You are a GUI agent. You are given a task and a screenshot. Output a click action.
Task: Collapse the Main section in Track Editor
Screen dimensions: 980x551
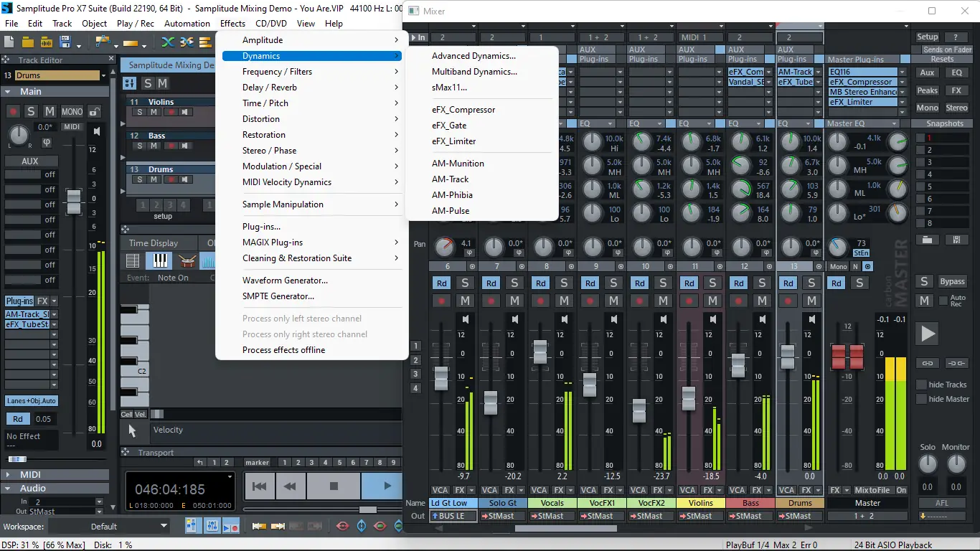coord(7,92)
